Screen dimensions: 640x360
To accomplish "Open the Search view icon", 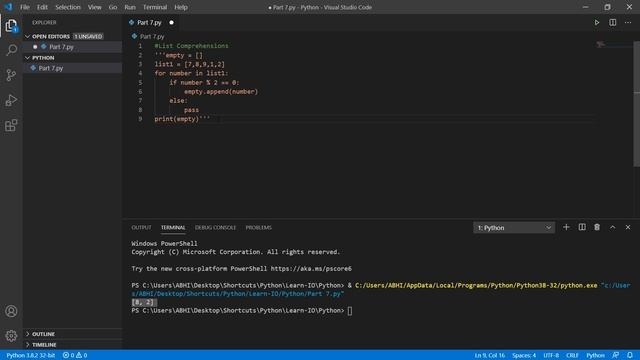I will [x=11, y=50].
